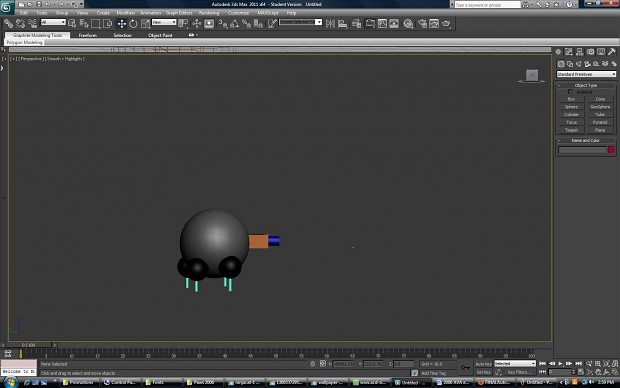Click the Windows Start button

coord(10,382)
